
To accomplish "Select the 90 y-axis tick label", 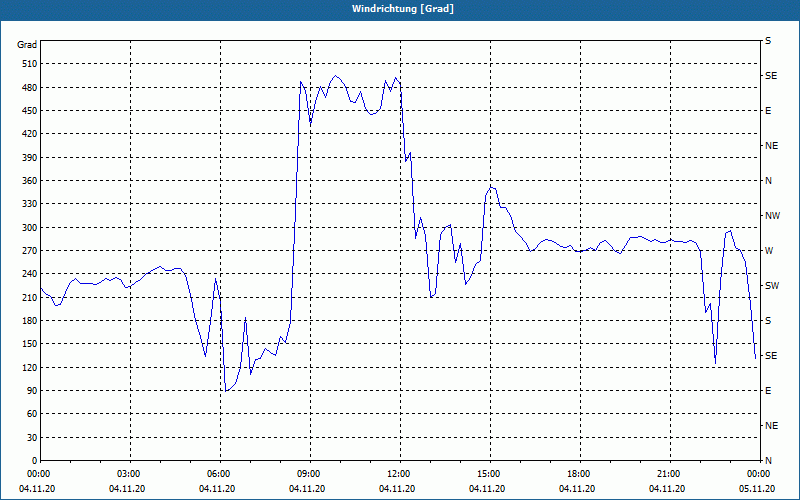I will tap(32, 391).
